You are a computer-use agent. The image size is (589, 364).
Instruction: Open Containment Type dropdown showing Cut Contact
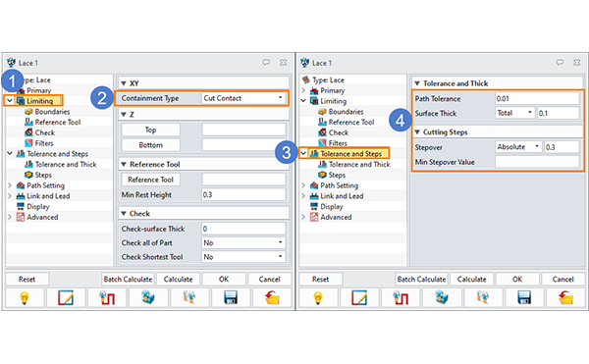[243, 98]
